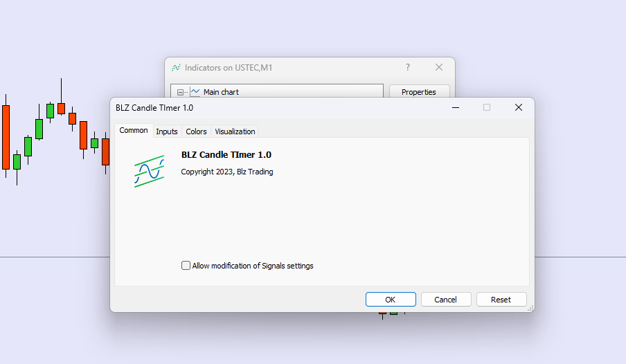Select the Common tab
Screen dimensions: 626x364
(x=134, y=131)
